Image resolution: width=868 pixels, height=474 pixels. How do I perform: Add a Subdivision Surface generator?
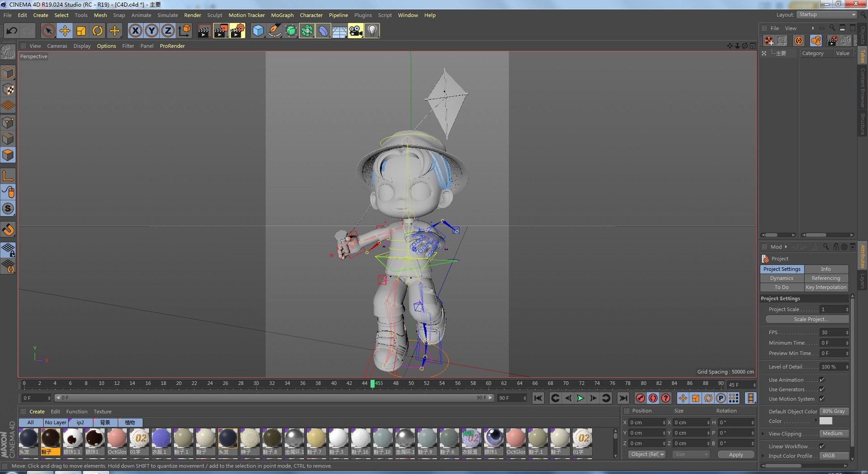[291, 31]
